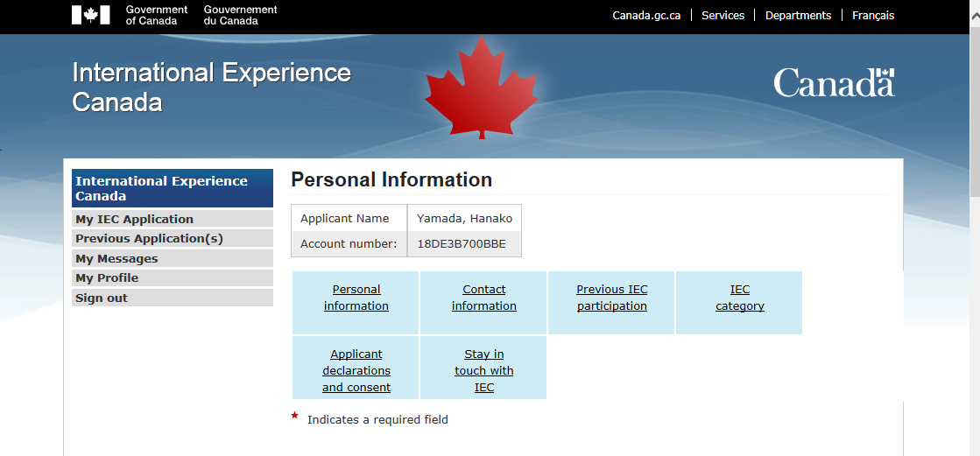980x456 pixels.
Task: Go to Departments in top bar
Action: pyautogui.click(x=798, y=16)
